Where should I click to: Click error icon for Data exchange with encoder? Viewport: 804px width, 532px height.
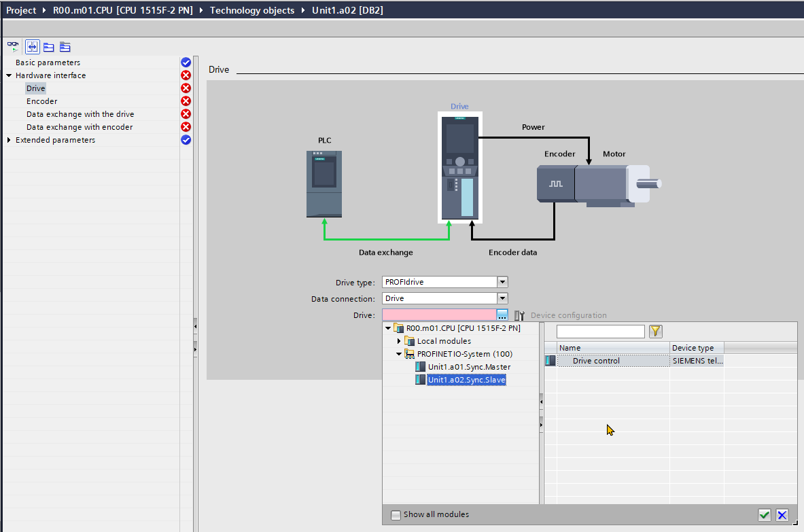coord(186,126)
